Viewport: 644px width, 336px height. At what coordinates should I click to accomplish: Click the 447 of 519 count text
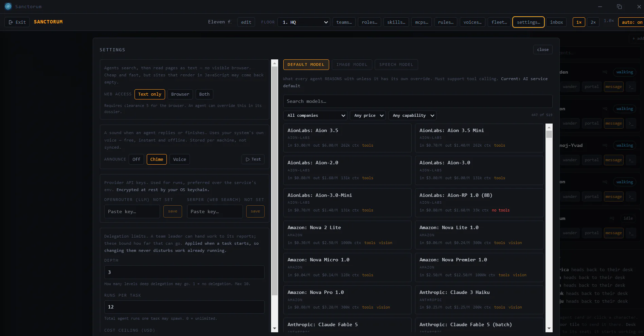point(542,115)
